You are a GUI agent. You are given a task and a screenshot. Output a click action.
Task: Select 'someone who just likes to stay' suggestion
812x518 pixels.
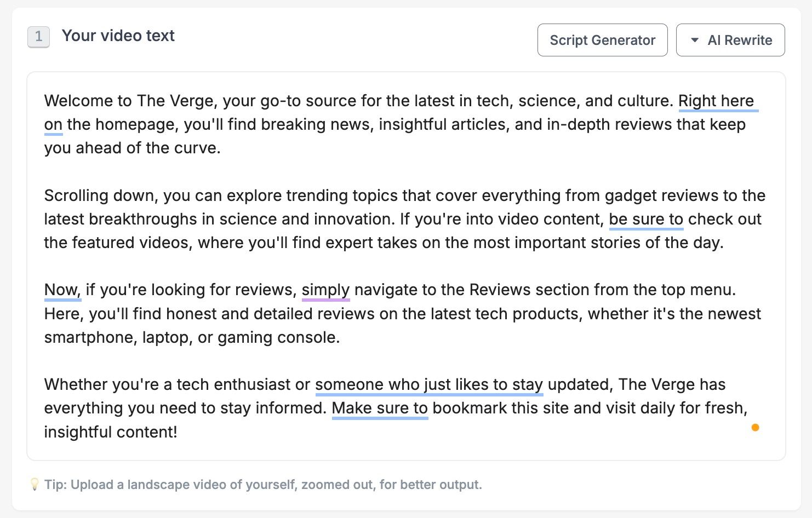[x=428, y=384]
